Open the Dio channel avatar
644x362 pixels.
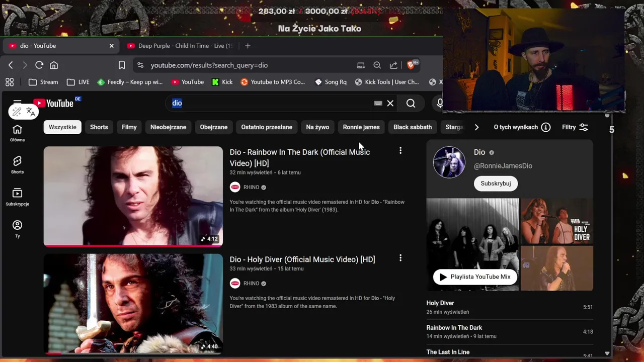pyautogui.click(x=449, y=162)
